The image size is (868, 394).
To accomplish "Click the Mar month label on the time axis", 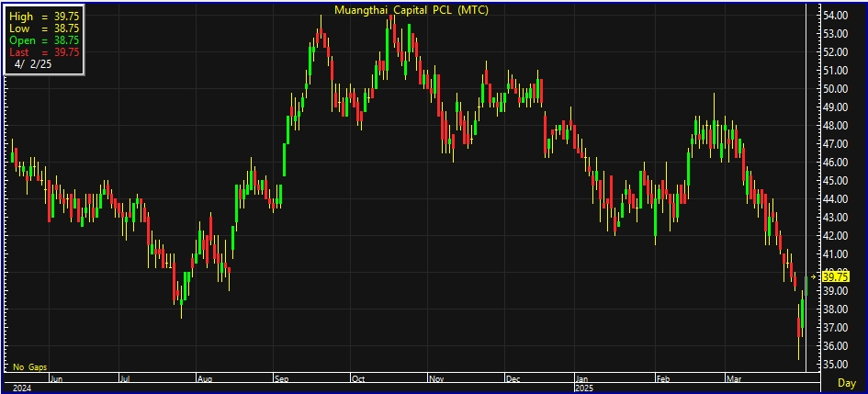I will tap(734, 377).
